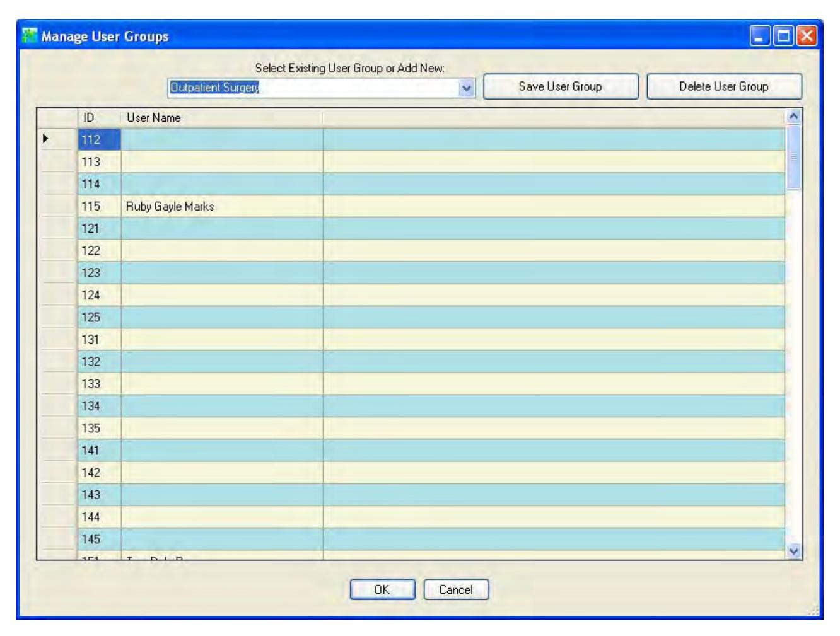Screen dimensions: 840x636
Task: Select the ID cell 122
Action: pyautogui.click(x=100, y=250)
